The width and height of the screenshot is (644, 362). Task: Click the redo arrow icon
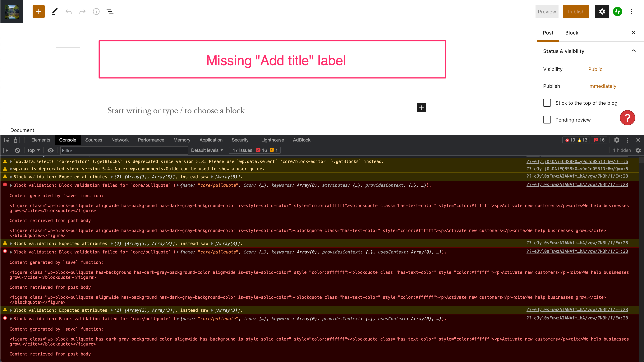click(82, 12)
